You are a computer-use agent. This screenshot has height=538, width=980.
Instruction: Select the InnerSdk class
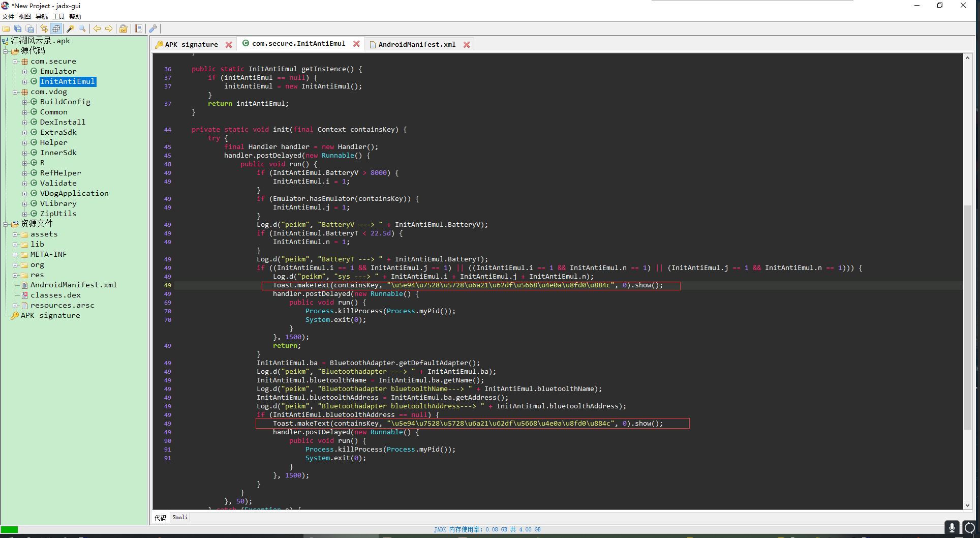tap(58, 153)
